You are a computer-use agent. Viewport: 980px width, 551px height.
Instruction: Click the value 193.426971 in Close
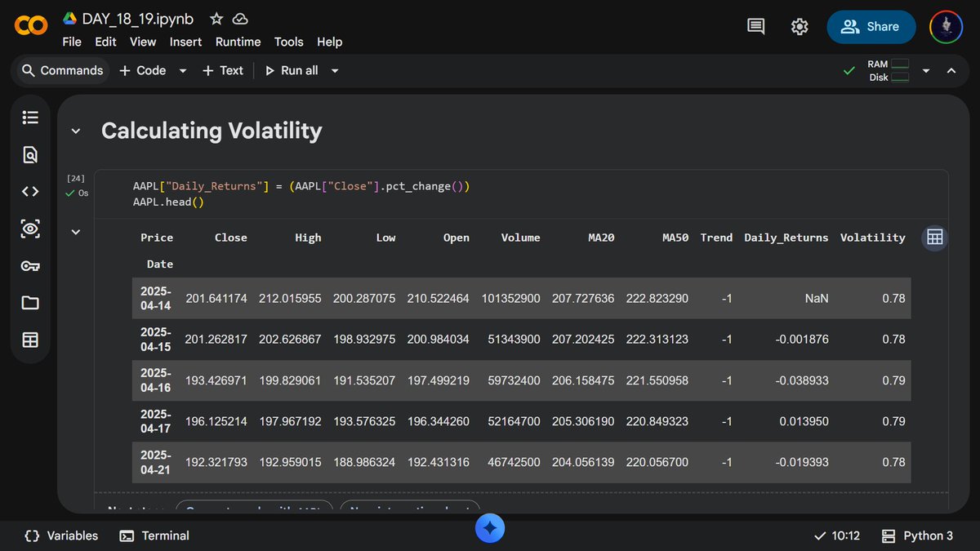(x=216, y=380)
